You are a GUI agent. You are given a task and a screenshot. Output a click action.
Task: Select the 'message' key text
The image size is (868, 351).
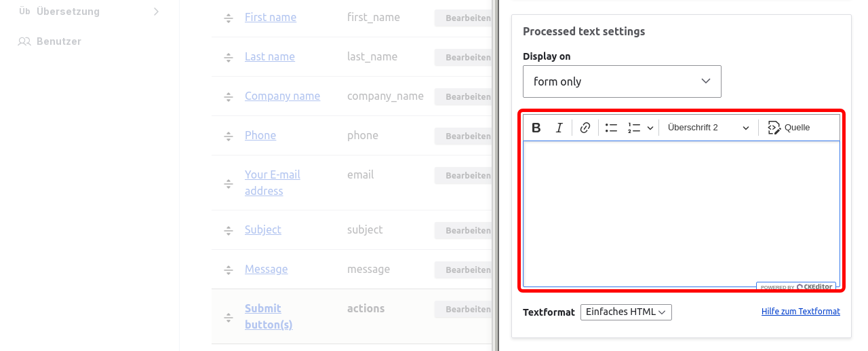(368, 269)
